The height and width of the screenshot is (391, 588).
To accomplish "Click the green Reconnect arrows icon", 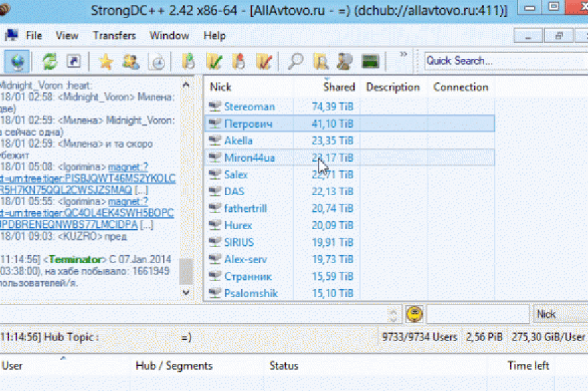I will click(x=49, y=62).
